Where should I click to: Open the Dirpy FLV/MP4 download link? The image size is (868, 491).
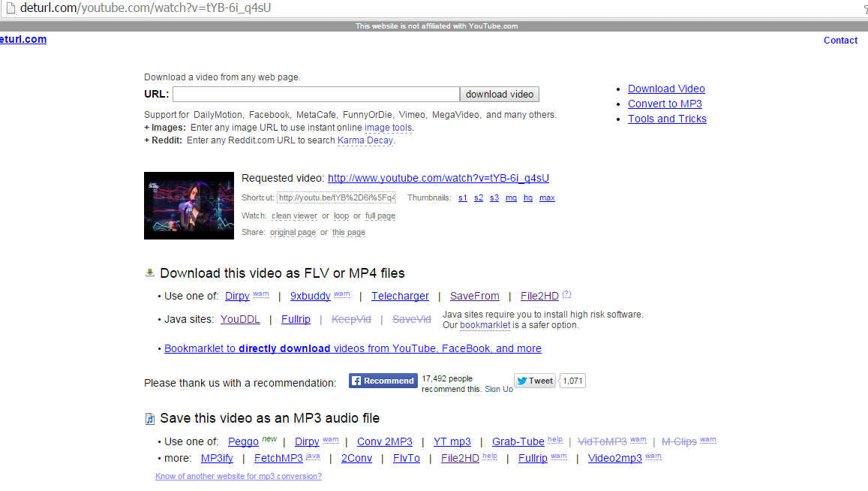237,296
